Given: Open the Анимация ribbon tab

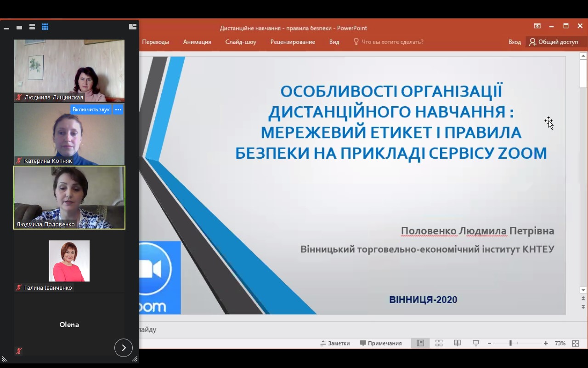Looking at the screenshot, I should point(197,42).
